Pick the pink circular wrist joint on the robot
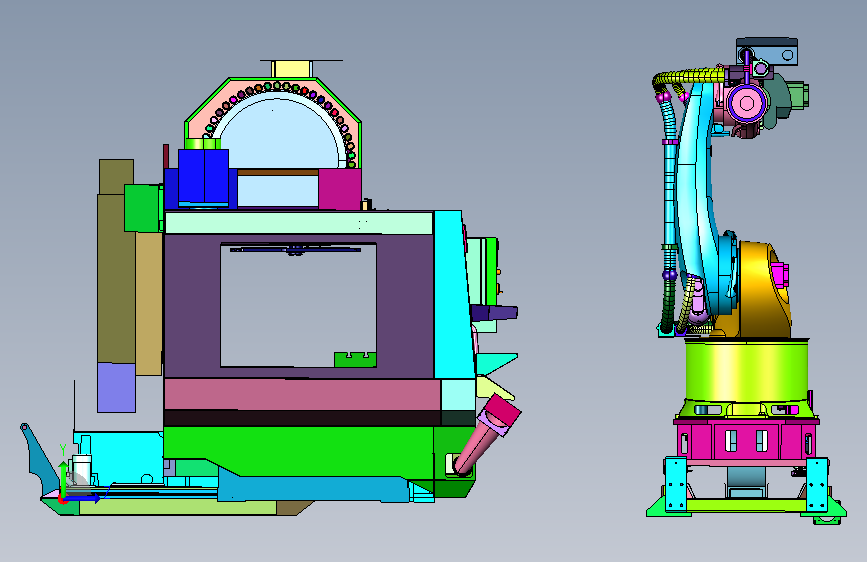This screenshot has height=562, width=867. (x=746, y=103)
